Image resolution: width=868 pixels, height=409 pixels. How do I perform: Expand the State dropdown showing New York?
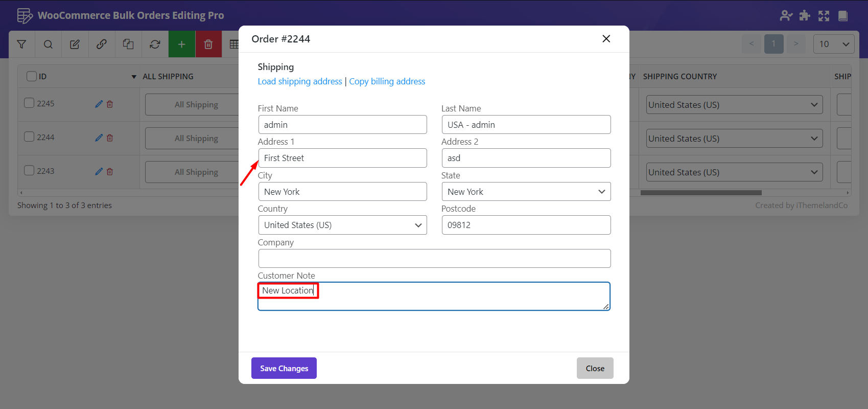click(526, 192)
